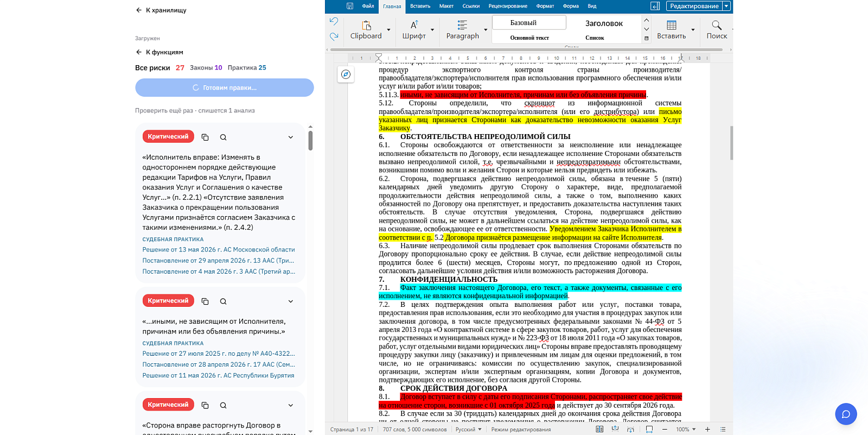Copy the second Критический risk card
Screen dimensions: 868x435
point(205,301)
